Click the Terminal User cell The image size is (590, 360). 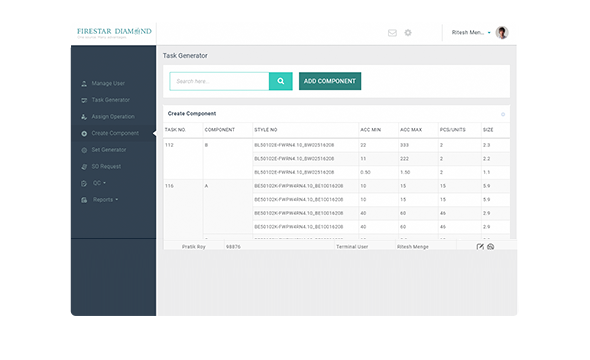[352, 247]
